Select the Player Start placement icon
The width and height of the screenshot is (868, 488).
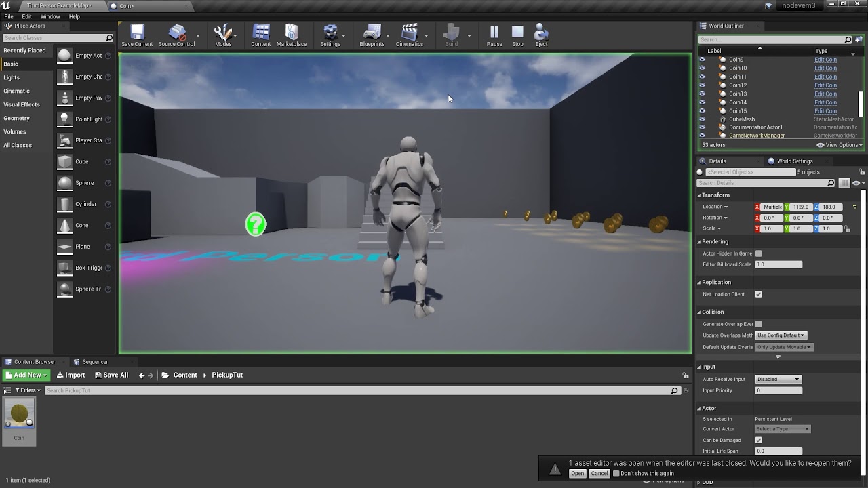tap(64, 140)
